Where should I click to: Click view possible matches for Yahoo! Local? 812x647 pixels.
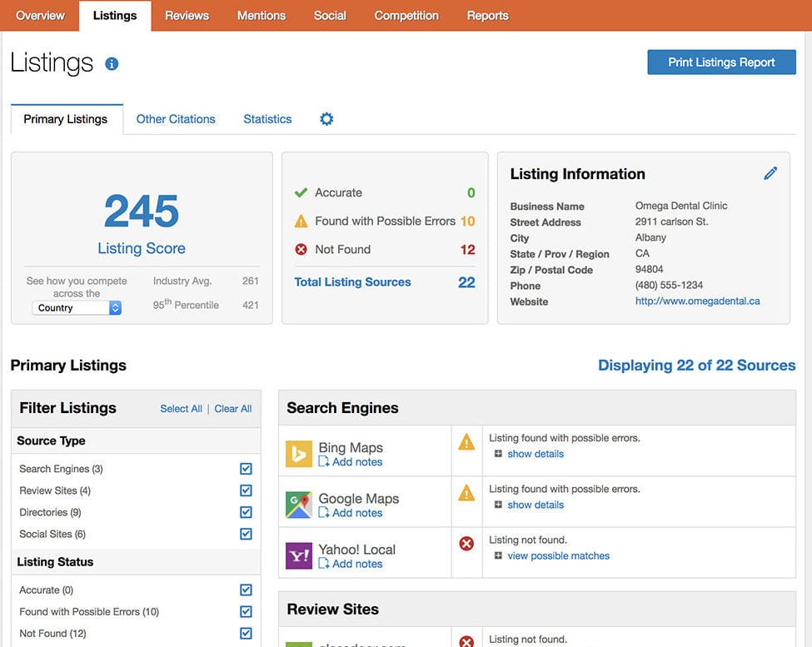[x=558, y=555]
